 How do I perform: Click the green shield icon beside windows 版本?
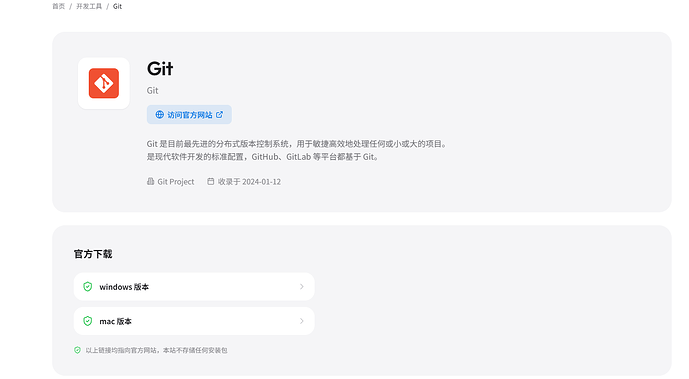pos(88,287)
